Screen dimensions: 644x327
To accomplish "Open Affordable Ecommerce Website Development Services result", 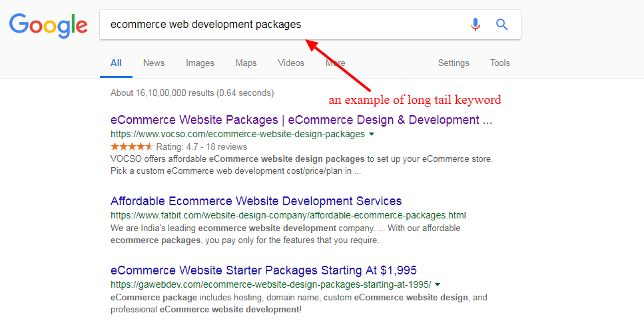I will click(256, 201).
